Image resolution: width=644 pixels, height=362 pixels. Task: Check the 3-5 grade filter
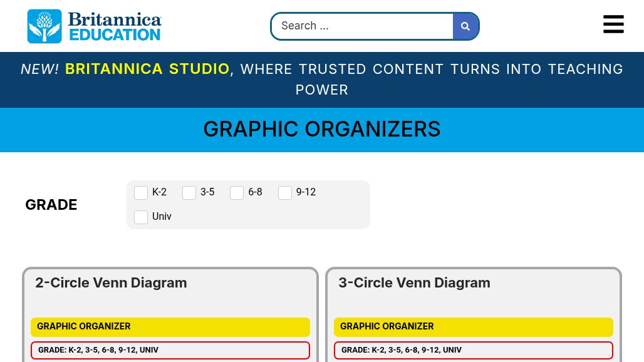click(189, 193)
